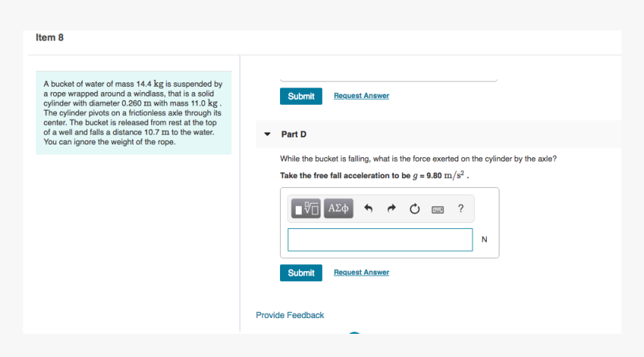Open keyboard shortcuts icon

click(437, 209)
